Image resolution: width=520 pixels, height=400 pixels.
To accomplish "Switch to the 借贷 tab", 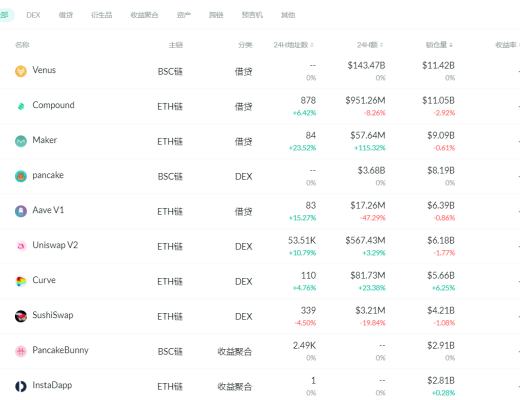I will (66, 15).
